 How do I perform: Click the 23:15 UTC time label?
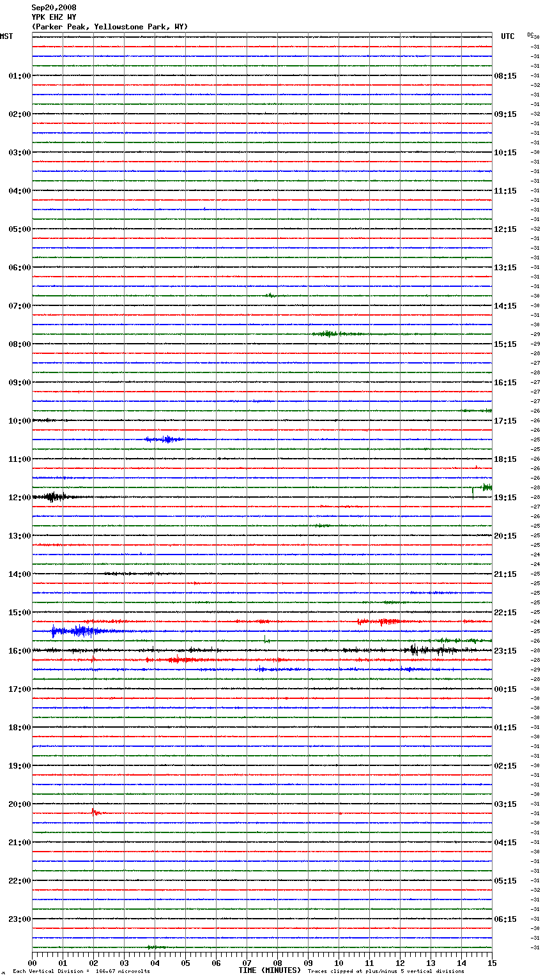pyautogui.click(x=505, y=651)
